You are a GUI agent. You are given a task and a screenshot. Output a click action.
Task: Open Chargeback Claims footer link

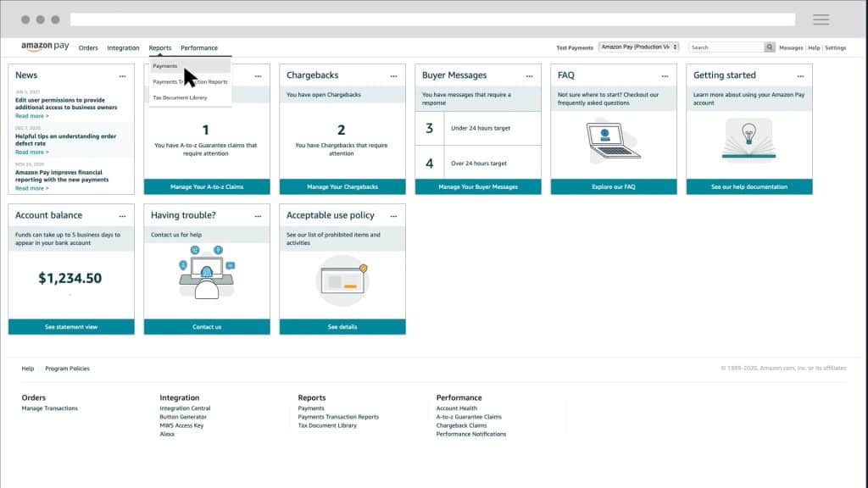461,425
